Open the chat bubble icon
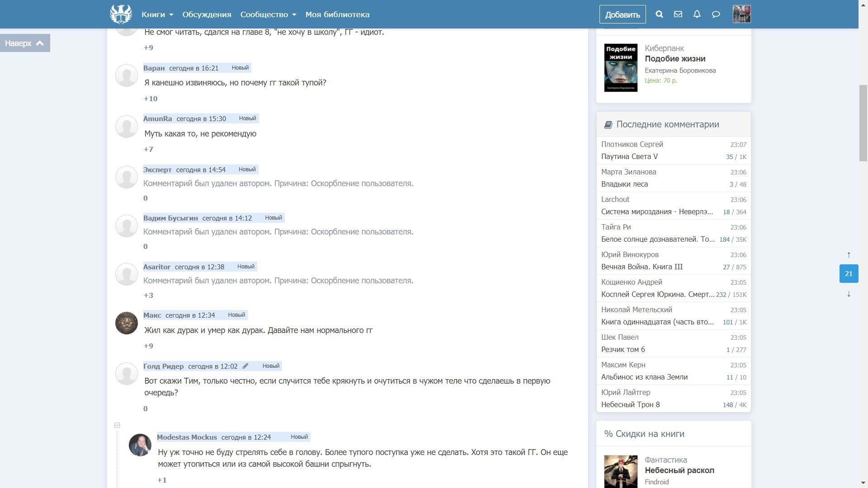The height and width of the screenshot is (488, 868). [x=716, y=14]
